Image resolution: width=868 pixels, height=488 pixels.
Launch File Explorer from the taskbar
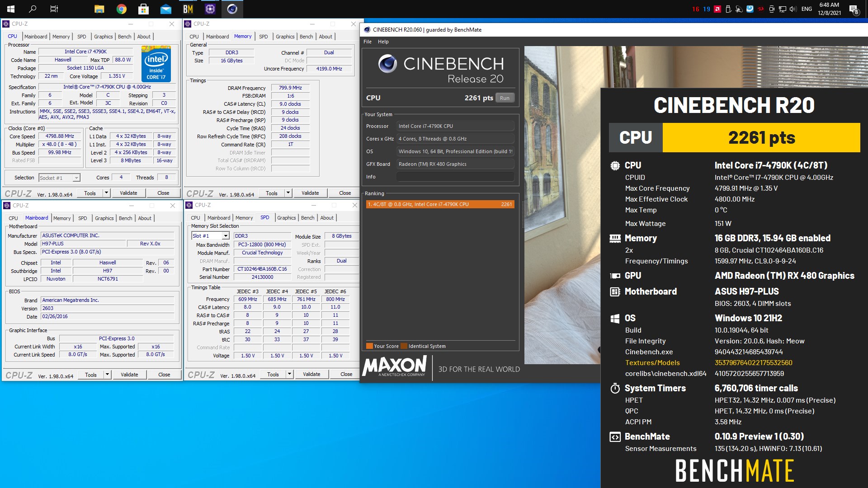coord(99,9)
